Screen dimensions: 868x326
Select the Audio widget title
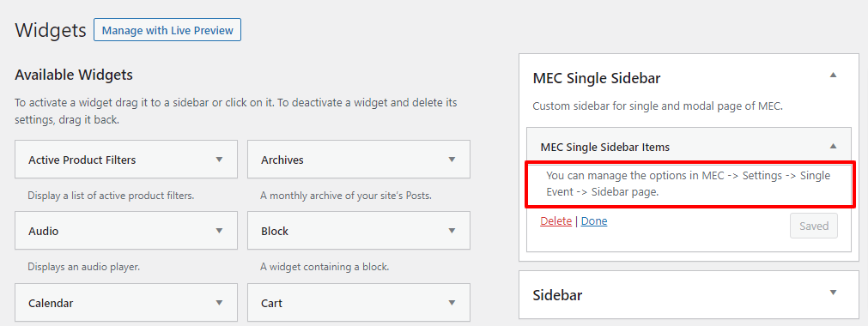tap(43, 231)
